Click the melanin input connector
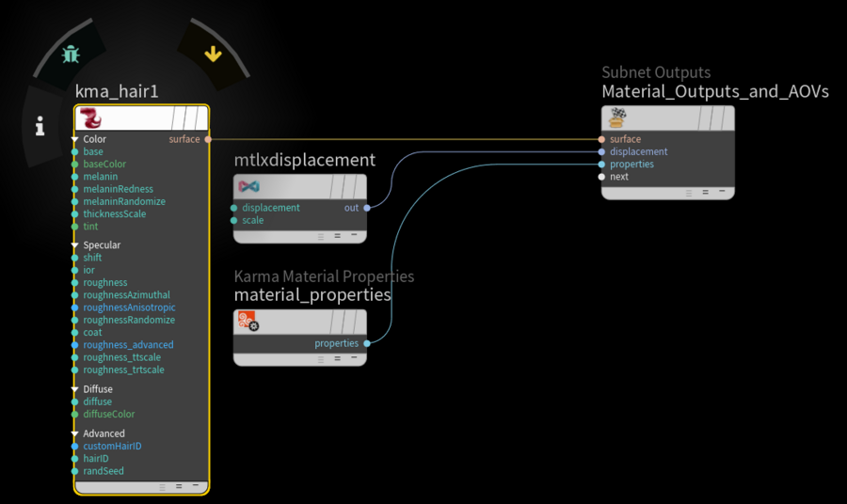This screenshot has height=504, width=847. [x=75, y=177]
